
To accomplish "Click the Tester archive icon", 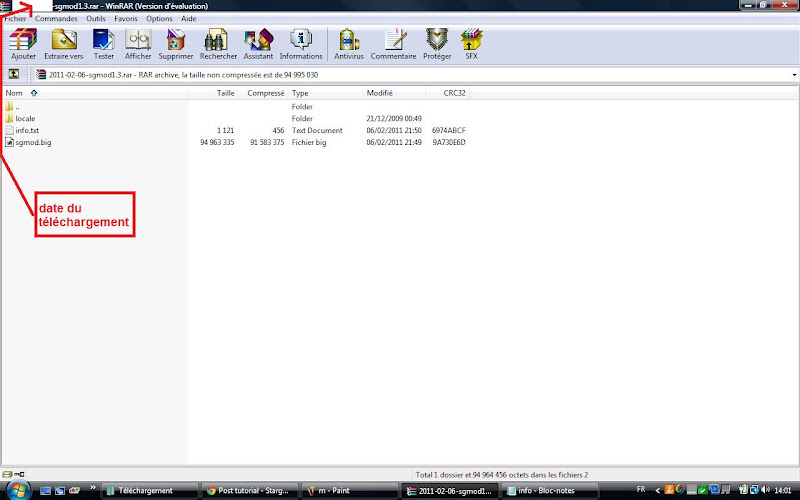I will [x=104, y=44].
